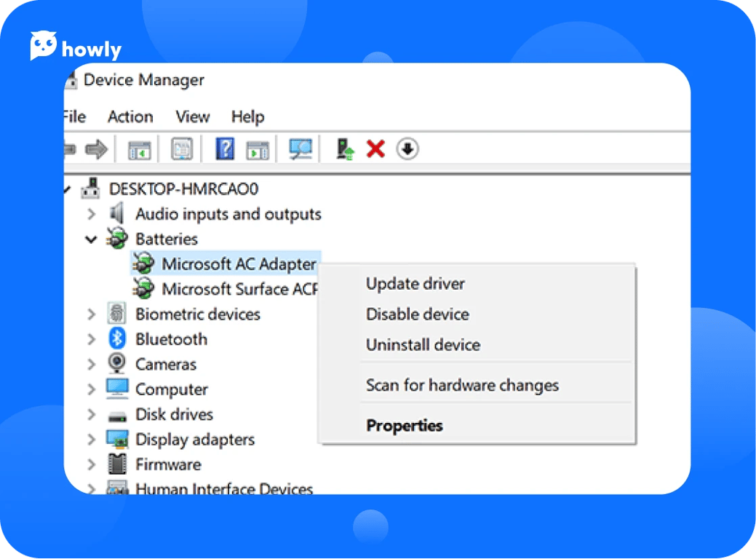This screenshot has height=559, width=756.
Task: Select Update driver from the context menu
Action: (x=415, y=284)
